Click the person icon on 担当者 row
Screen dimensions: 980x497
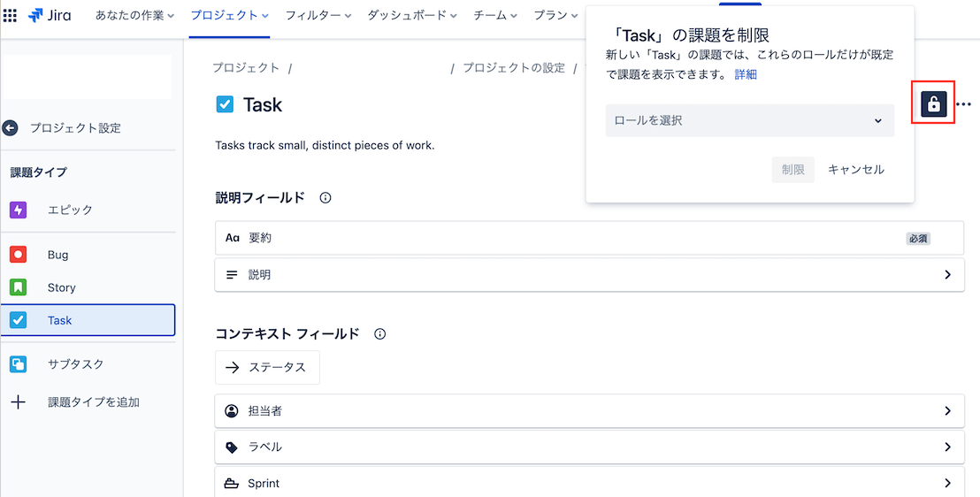click(x=231, y=410)
